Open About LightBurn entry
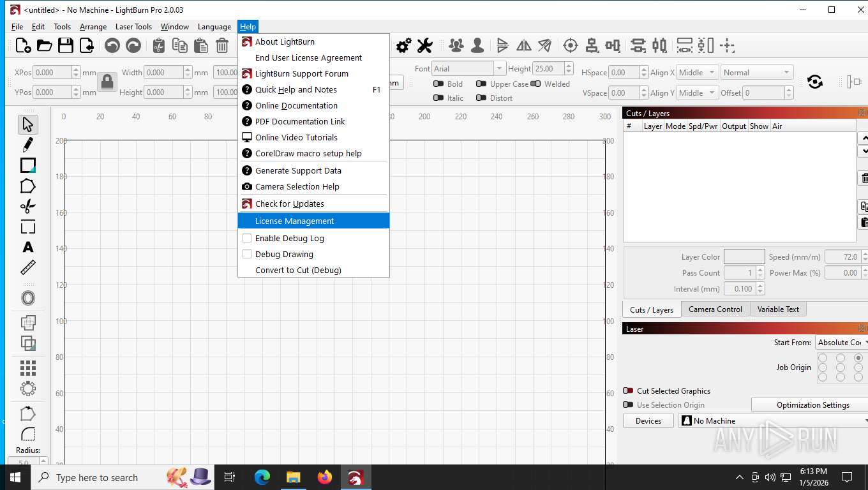868x490 pixels. (313, 41)
